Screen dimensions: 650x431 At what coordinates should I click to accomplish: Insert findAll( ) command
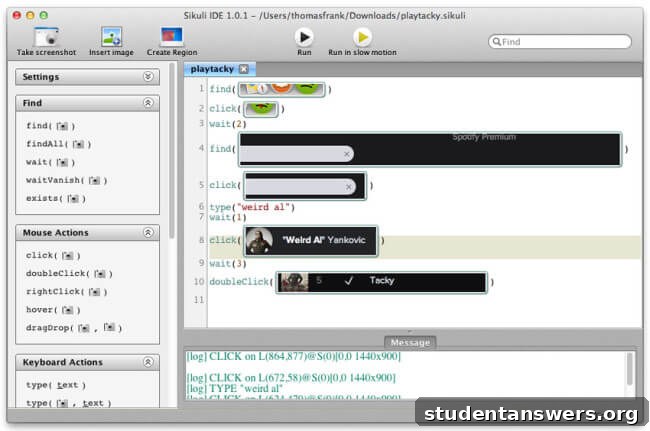point(58,144)
